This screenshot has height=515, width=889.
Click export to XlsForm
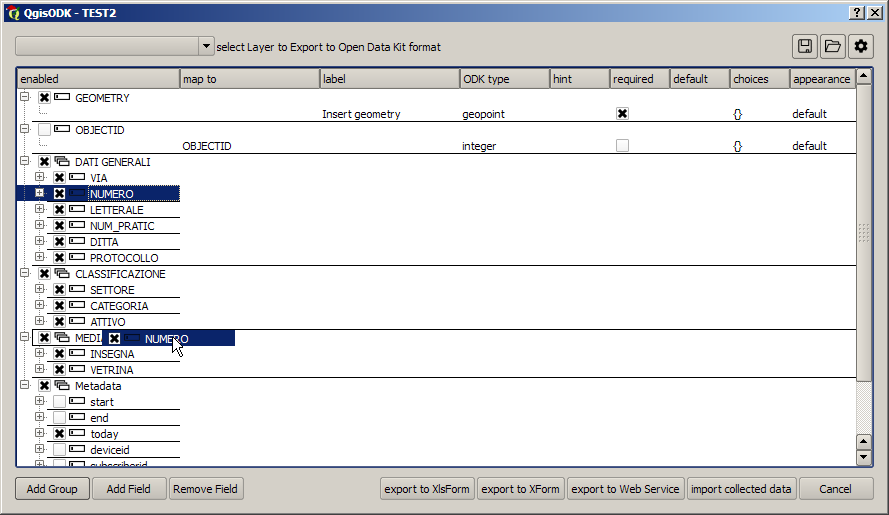pos(427,489)
